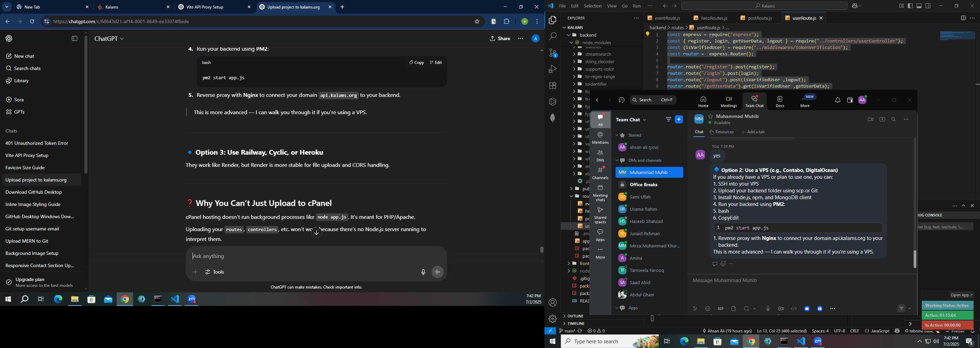This screenshot has height=348, width=980.
Task: Record an audio message in Zoom
Action: 768,309
